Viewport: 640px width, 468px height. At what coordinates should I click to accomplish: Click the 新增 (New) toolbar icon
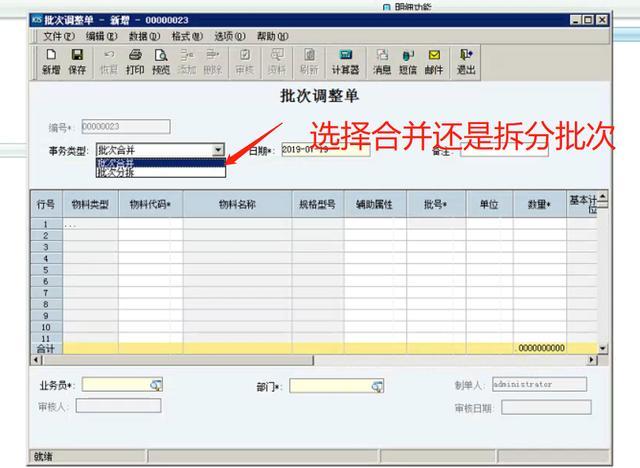tap(51, 62)
